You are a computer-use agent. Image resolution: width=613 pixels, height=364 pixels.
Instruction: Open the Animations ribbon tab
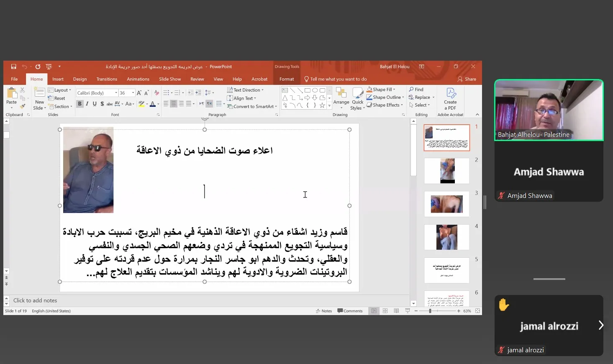(138, 79)
